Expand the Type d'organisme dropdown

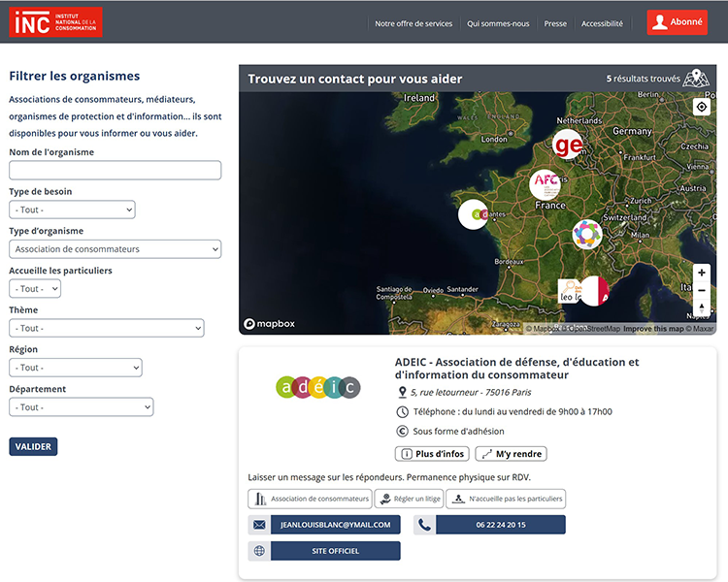pyautogui.click(x=115, y=249)
